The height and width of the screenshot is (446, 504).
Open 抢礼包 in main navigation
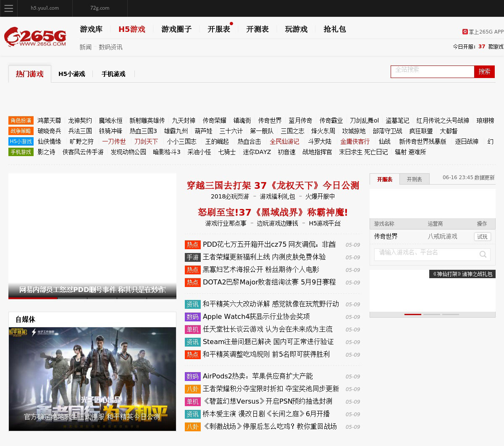pyautogui.click(x=335, y=29)
